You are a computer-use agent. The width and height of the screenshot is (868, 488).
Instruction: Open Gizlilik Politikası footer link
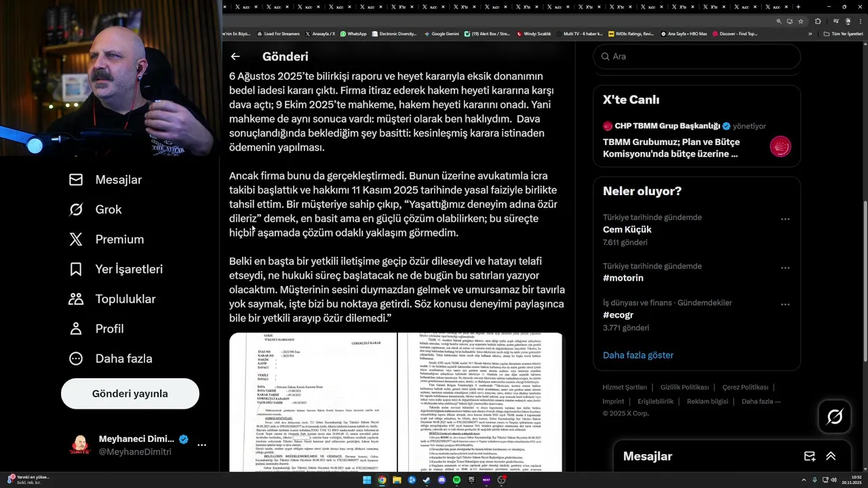[684, 387]
